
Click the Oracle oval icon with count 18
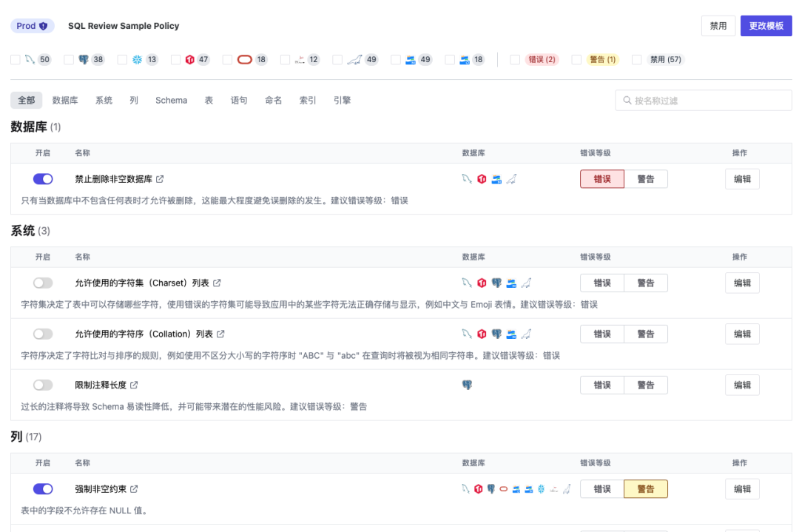coord(245,60)
